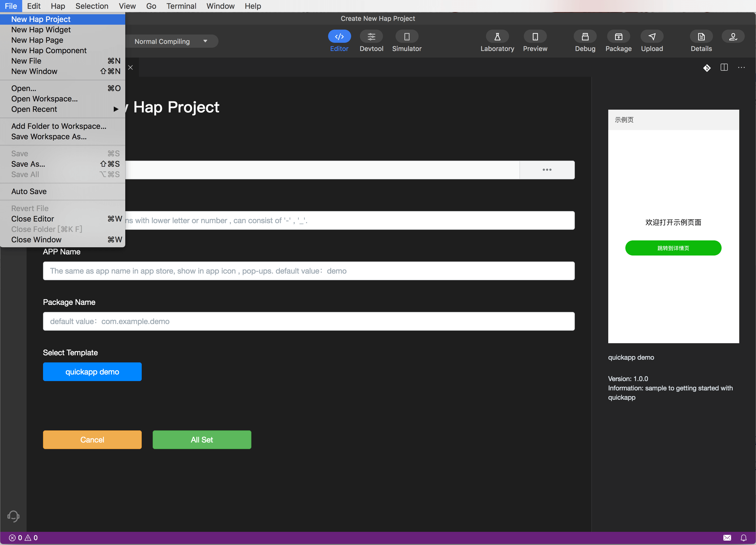756x545 pixels.
Task: Choose Close Window in File menu
Action: click(63, 240)
